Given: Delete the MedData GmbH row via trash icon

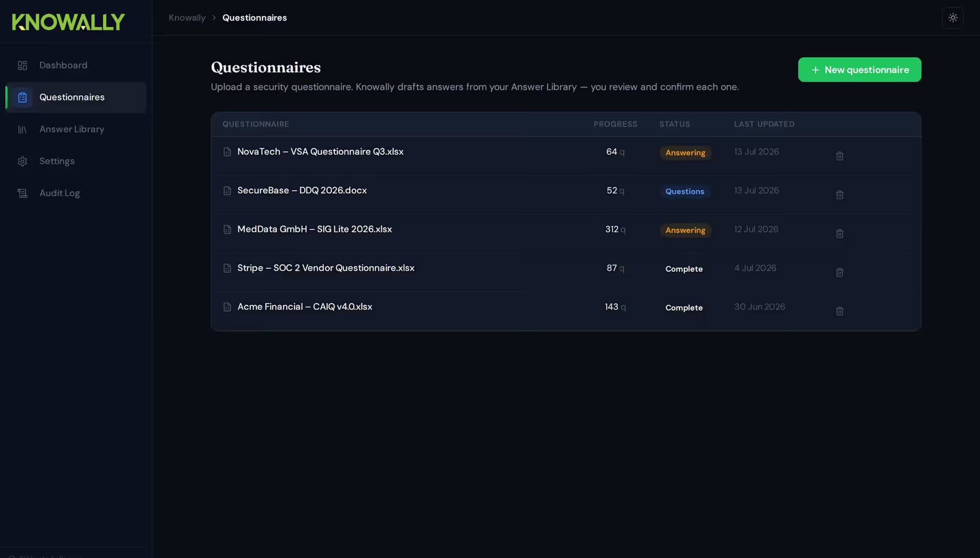Looking at the screenshot, I should click(840, 234).
